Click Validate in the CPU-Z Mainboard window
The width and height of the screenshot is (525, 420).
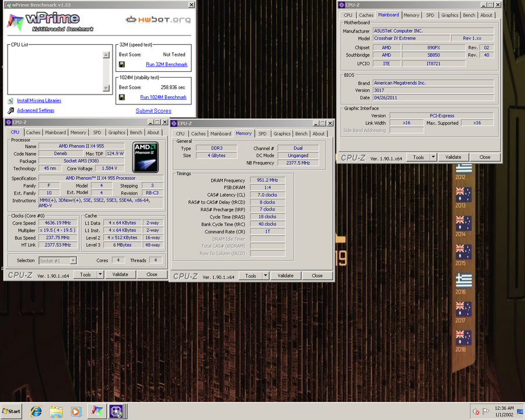tap(453, 157)
